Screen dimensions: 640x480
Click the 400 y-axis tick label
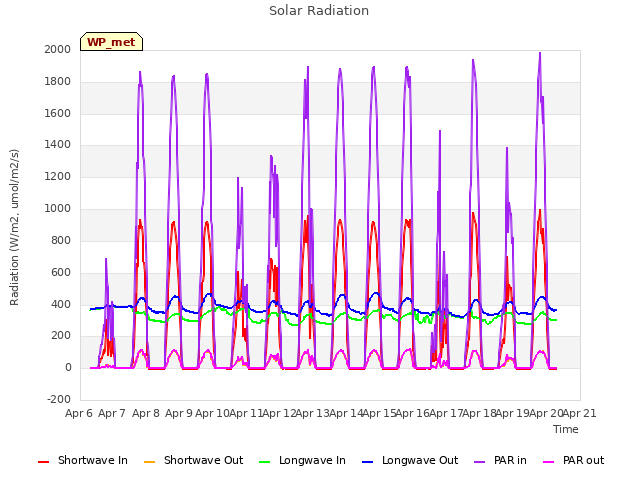tap(61, 304)
